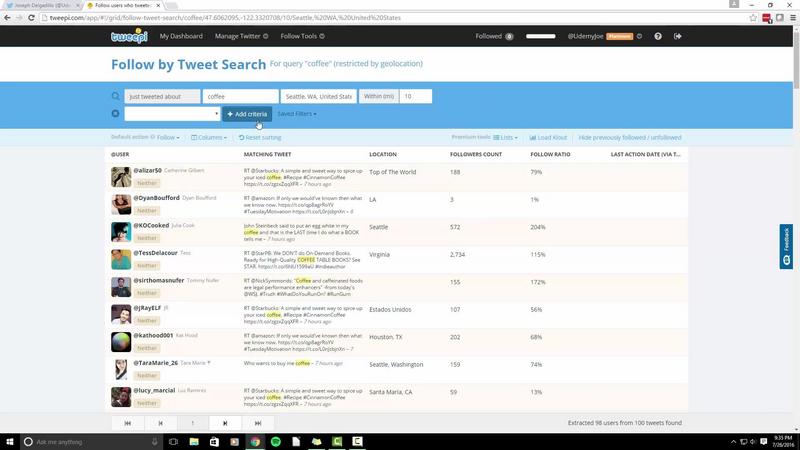Open the Lists premium tool dropdown
Image resolution: width=800 pixels, height=450 pixels.
pos(505,138)
